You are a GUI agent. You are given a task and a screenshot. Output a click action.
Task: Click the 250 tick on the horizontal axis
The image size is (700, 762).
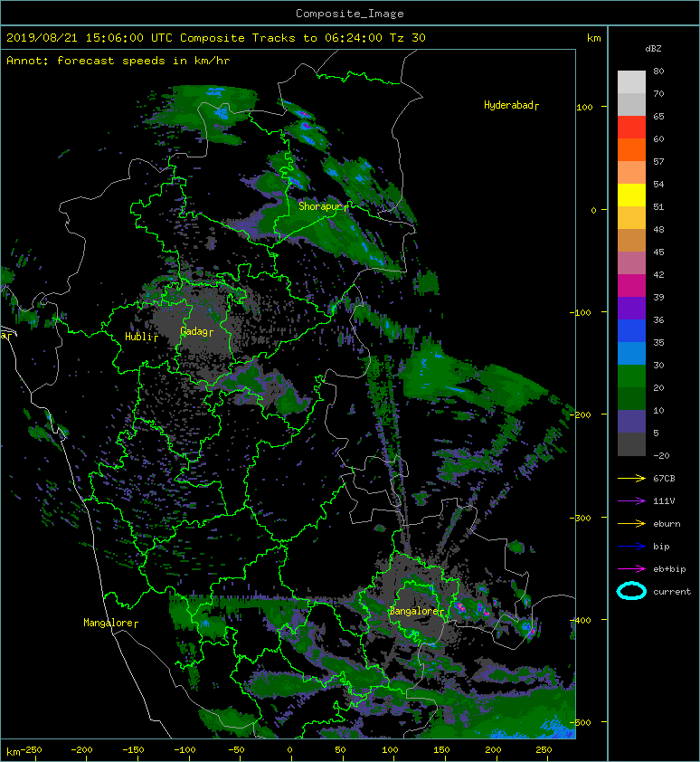tap(544, 750)
